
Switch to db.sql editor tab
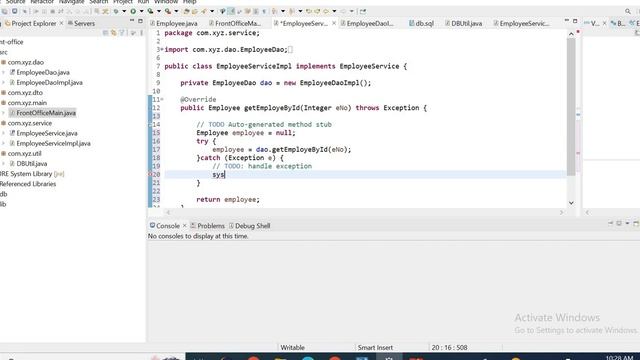(422, 23)
